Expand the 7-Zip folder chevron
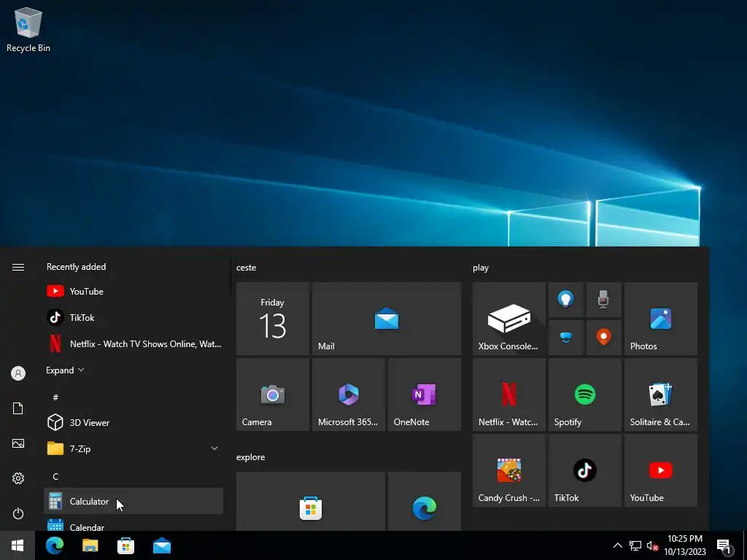 click(214, 448)
